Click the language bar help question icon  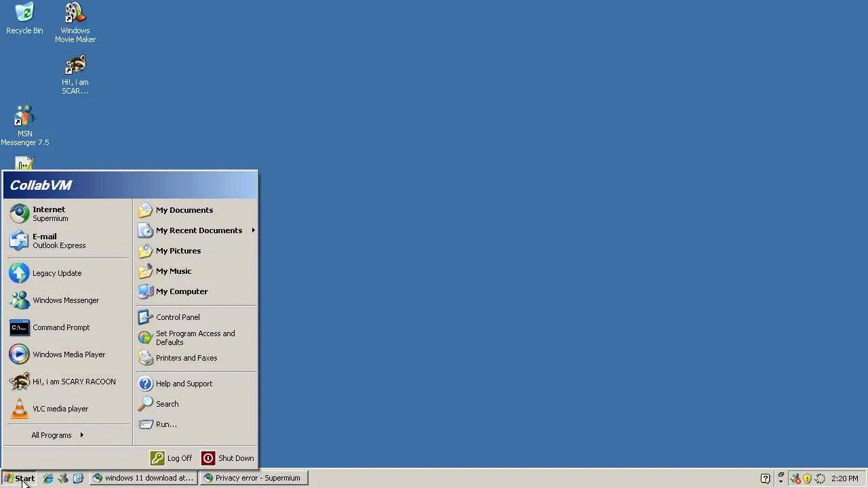766,479
